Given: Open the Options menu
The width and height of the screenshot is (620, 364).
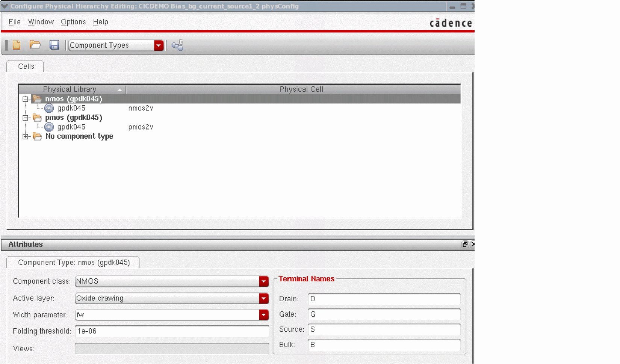Looking at the screenshot, I should 73,22.
